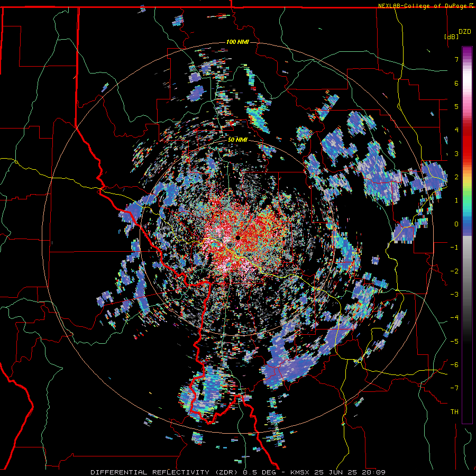476x476 pixels.
Task: Click the 0 tick on the color scale
Action: [456, 224]
